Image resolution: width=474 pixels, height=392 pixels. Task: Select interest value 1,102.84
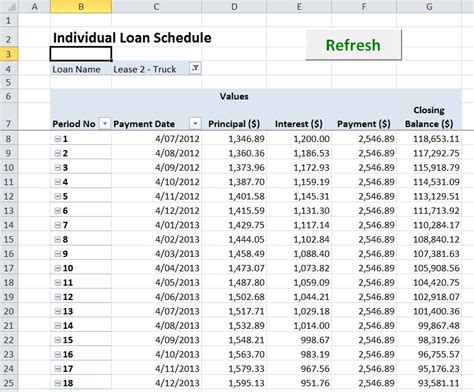click(x=299, y=239)
